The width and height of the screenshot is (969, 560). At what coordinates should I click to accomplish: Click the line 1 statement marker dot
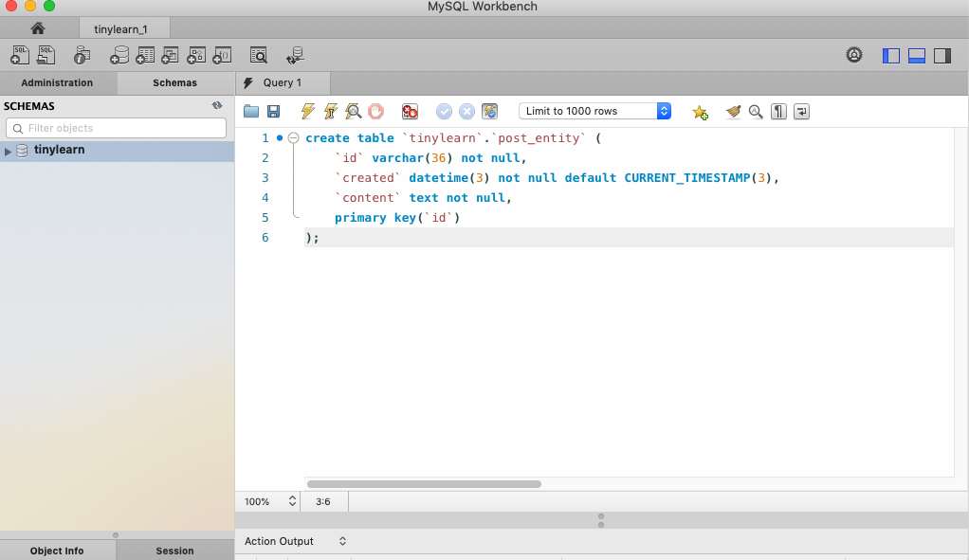coord(280,138)
